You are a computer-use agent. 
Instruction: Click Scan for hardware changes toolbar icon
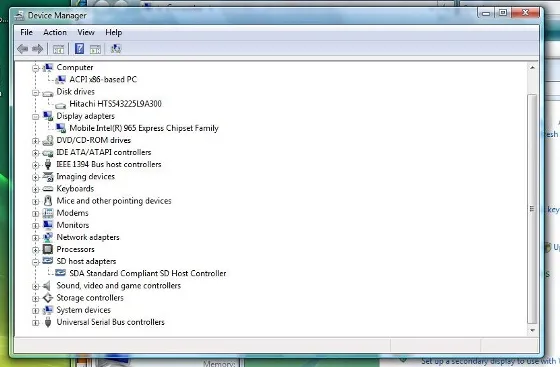tap(116, 49)
